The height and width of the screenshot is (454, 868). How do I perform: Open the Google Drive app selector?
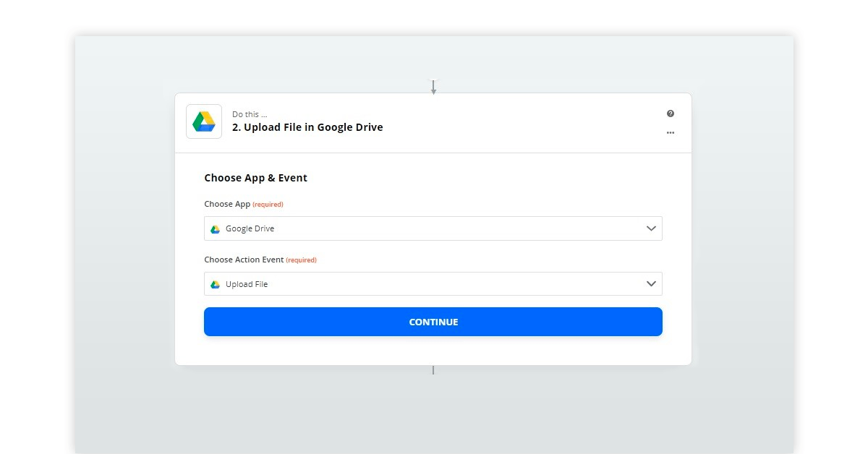(433, 228)
